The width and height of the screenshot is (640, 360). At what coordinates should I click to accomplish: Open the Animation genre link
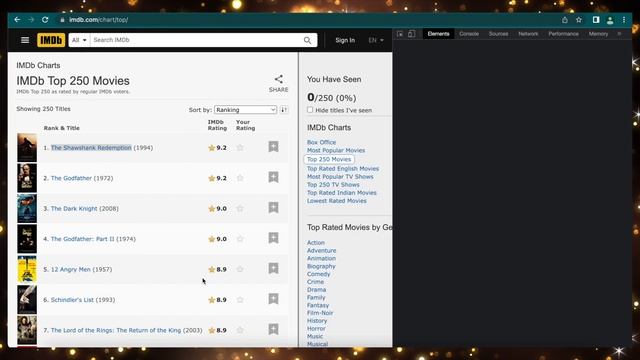click(321, 258)
